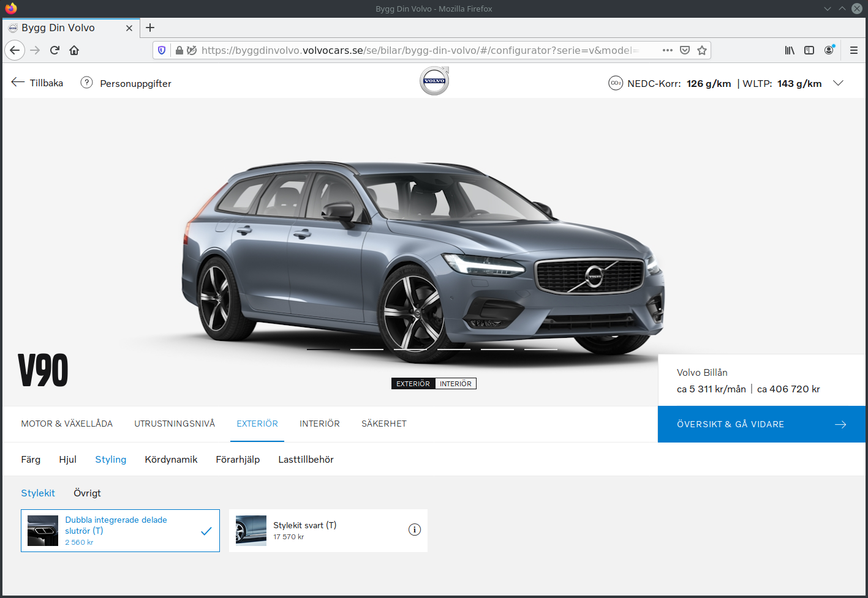
Task: Open the Motor & Växellåda tab
Action: (67, 424)
